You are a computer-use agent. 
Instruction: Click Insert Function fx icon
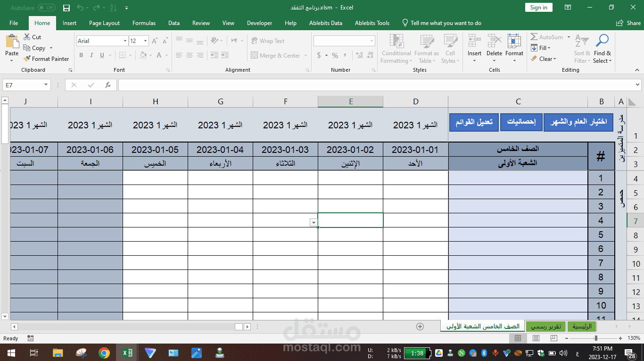tap(108, 85)
